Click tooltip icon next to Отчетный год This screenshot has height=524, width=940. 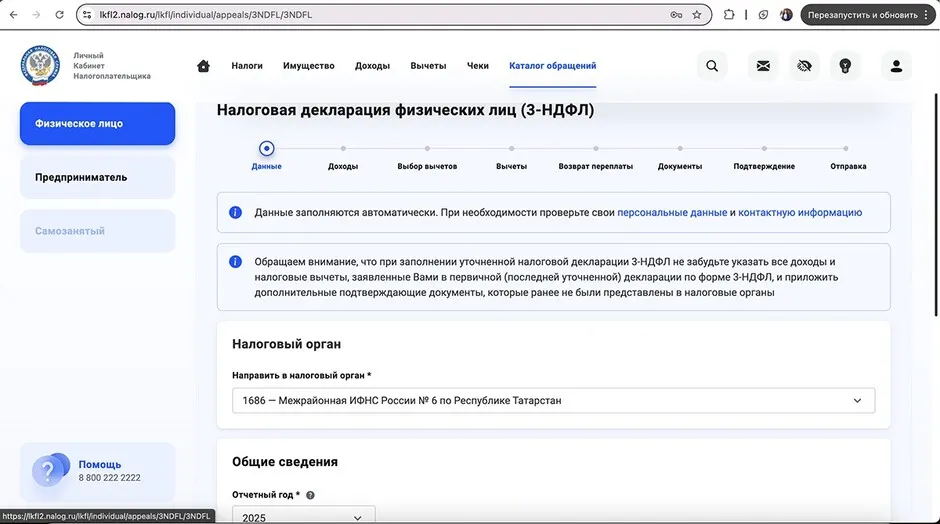tap(310, 495)
